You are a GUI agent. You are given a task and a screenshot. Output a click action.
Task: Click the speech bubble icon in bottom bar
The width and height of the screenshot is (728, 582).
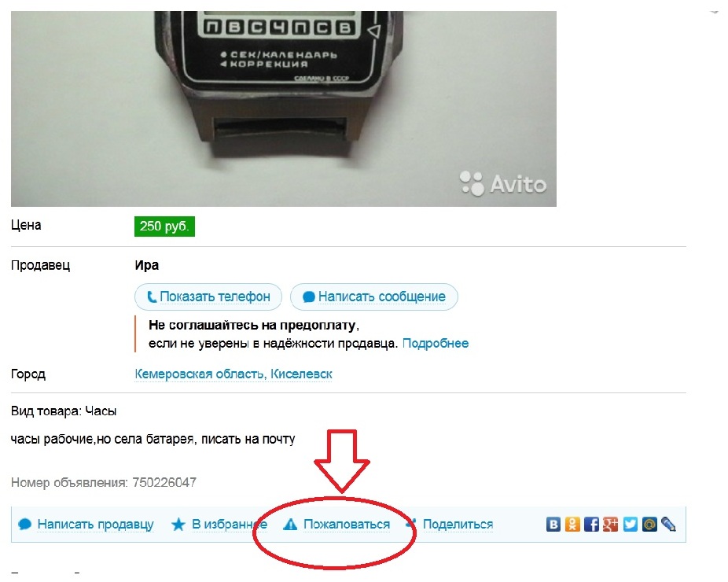click(x=24, y=525)
